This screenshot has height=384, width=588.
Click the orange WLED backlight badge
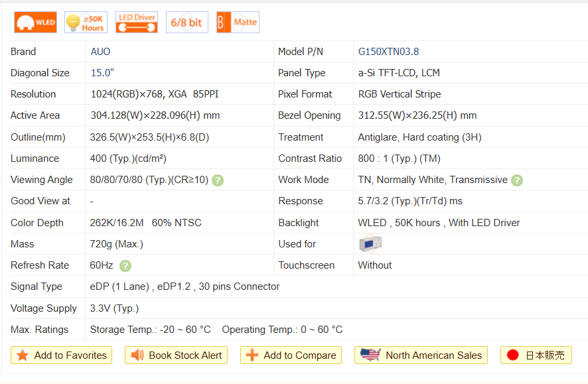36,23
